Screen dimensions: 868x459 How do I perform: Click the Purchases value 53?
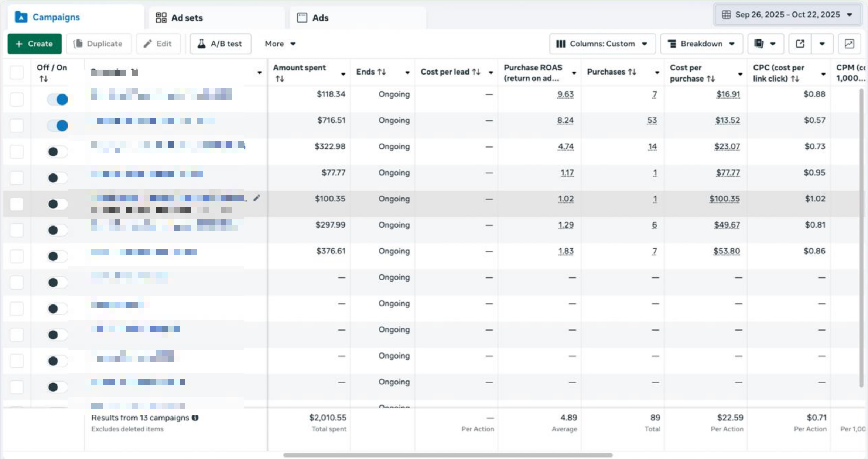coord(652,120)
